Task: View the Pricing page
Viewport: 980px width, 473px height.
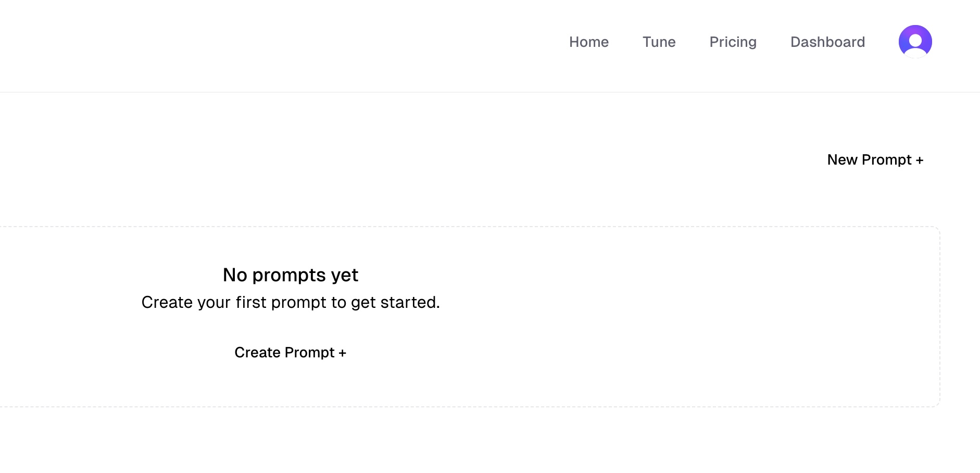Action: (x=733, y=42)
